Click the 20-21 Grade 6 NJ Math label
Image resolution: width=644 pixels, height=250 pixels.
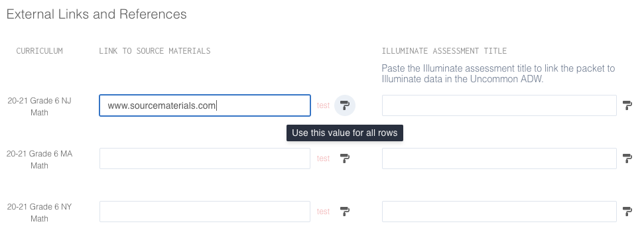(39, 107)
